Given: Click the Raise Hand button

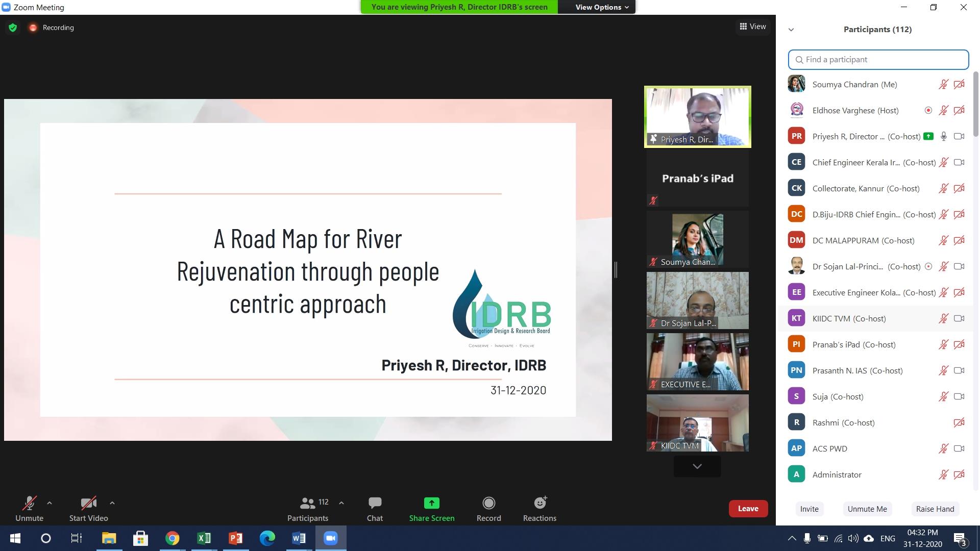Looking at the screenshot, I should [x=935, y=509].
